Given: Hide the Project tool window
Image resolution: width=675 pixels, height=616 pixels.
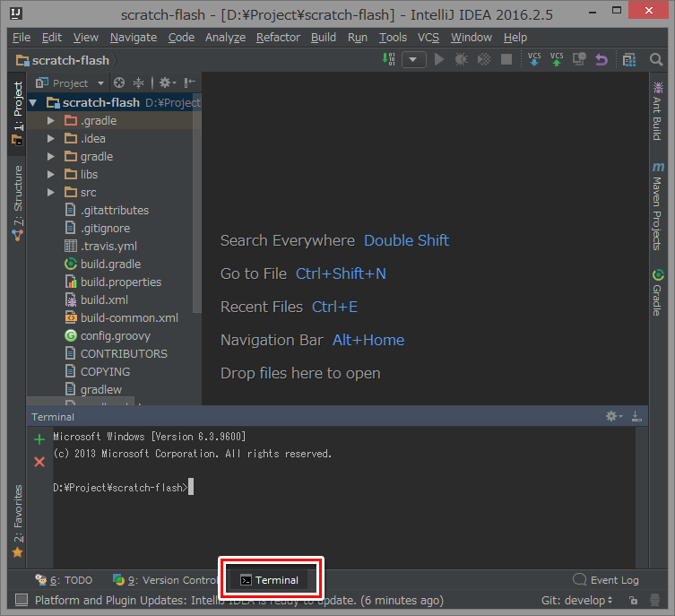Looking at the screenshot, I should [x=189, y=82].
